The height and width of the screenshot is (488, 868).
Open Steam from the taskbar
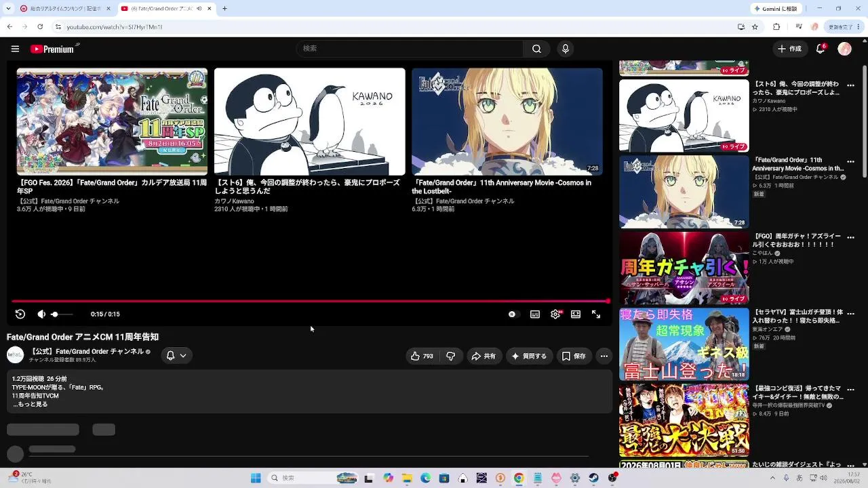pyautogui.click(x=593, y=478)
